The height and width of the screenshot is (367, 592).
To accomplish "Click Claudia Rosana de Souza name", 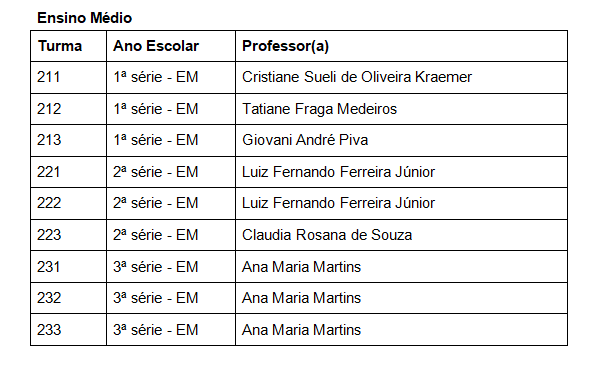I will click(327, 235).
